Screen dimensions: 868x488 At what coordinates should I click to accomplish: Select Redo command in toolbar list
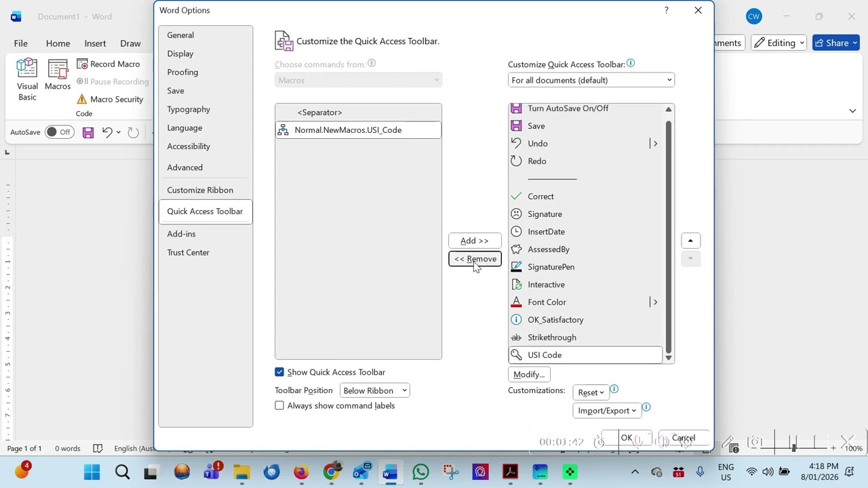[x=585, y=161]
